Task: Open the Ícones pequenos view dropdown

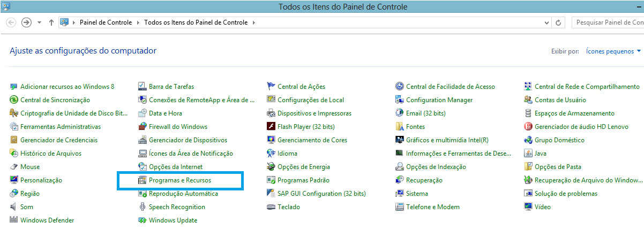Action: click(613, 51)
